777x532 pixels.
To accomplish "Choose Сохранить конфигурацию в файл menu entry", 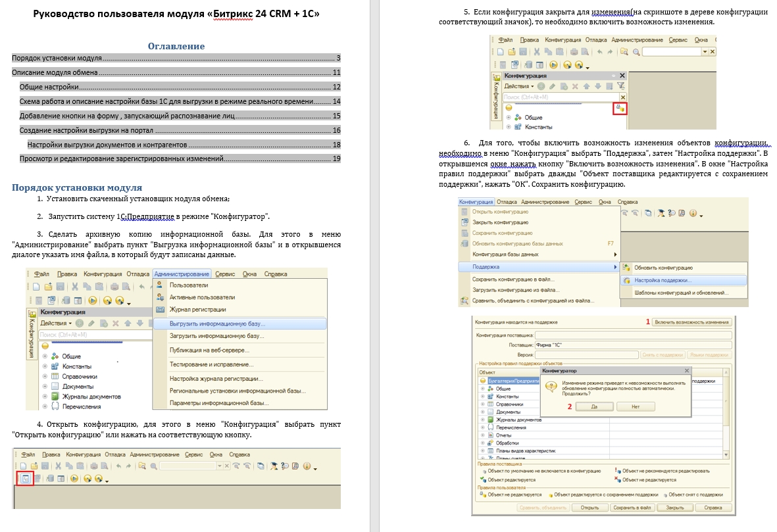I will point(539,279).
